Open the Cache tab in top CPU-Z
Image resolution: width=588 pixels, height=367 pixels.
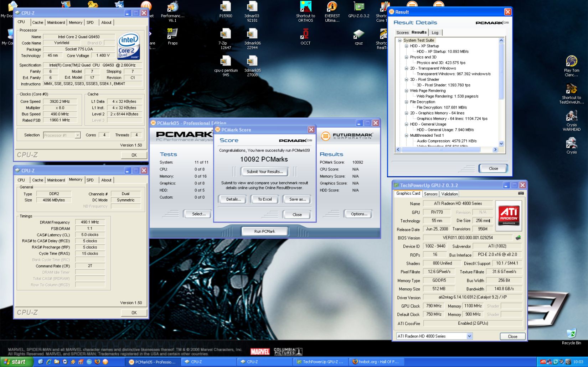point(37,22)
